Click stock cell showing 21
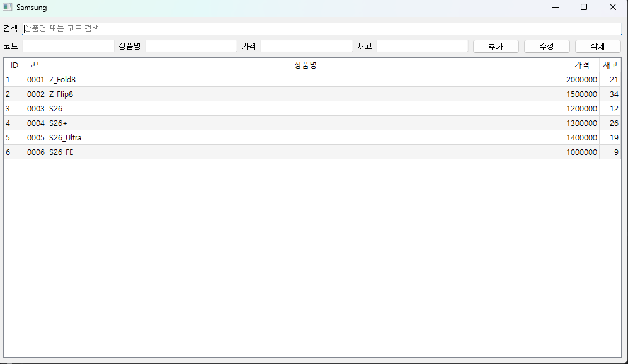Image resolution: width=628 pixels, height=364 pixels. pos(610,80)
